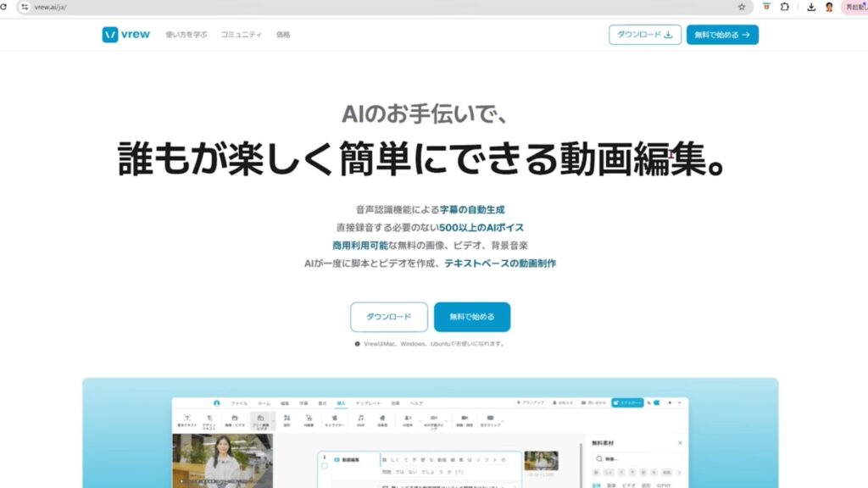
Task: Bookmark this page with the star icon
Action: [x=742, y=7]
